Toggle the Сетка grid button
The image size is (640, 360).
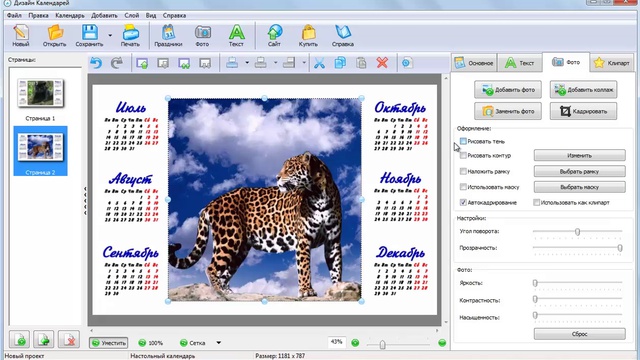193,343
